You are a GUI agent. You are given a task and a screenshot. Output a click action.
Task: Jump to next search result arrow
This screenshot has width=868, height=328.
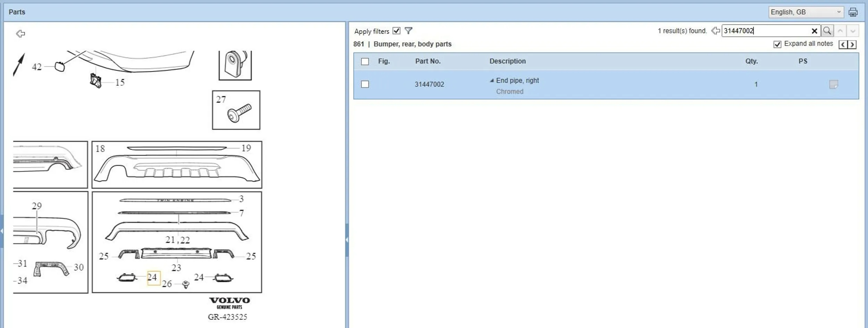point(853,31)
